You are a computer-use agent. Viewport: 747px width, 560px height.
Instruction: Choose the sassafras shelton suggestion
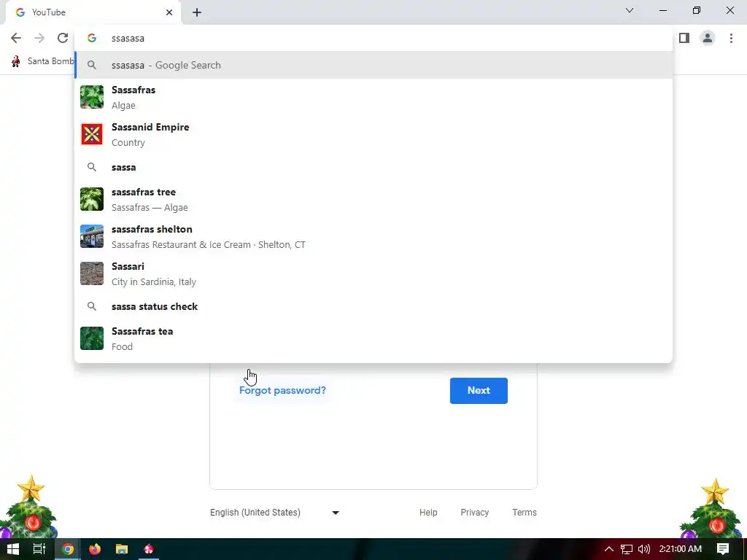click(373, 236)
